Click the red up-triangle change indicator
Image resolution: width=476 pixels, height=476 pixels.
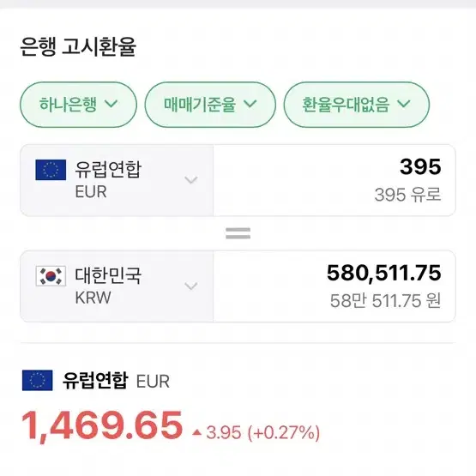pyautogui.click(x=197, y=432)
